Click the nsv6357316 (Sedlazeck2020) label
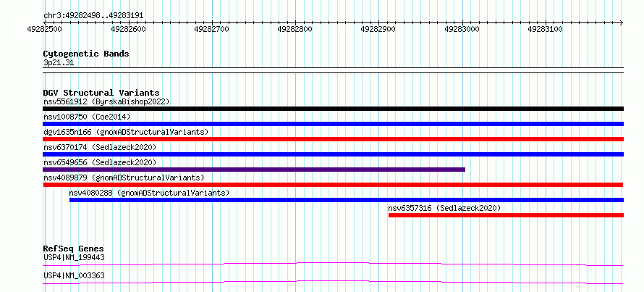Image resolution: width=644 pixels, height=292 pixels. click(444, 208)
